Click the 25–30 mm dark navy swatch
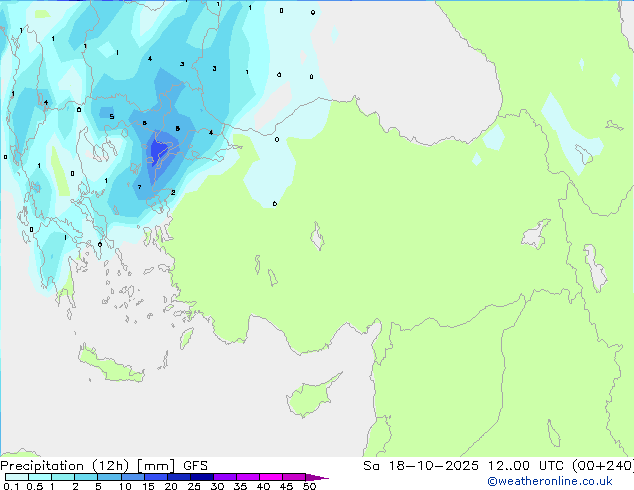Viewport: 634px width, 490px height. click(201, 477)
